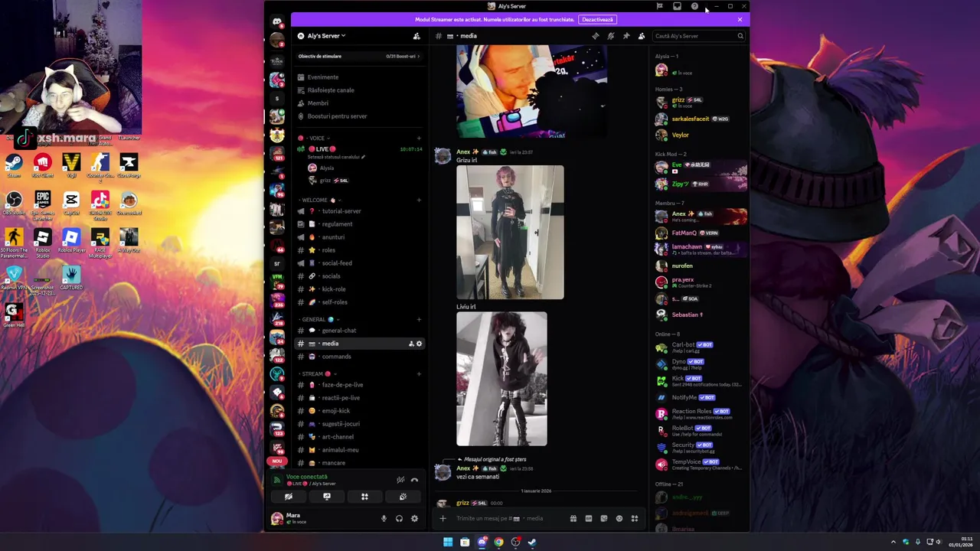
Task: Add a channel to the WELCOME category
Action: 419,201
